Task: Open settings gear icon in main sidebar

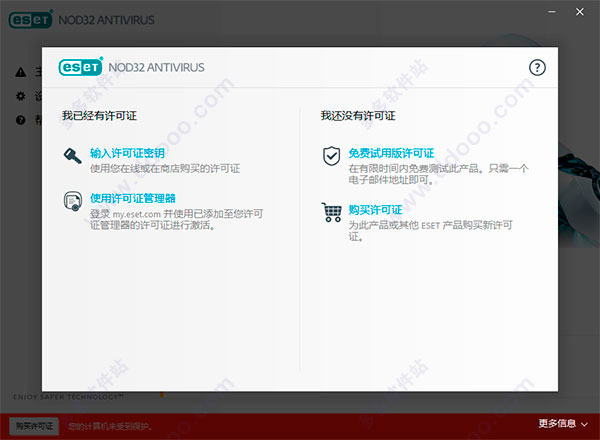Action: 21,96
